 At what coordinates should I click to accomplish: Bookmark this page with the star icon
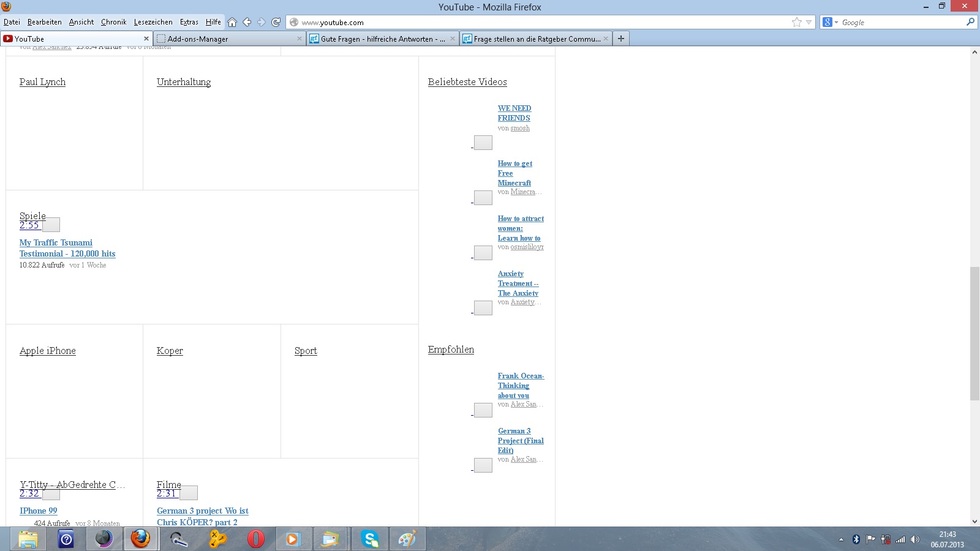click(x=797, y=22)
